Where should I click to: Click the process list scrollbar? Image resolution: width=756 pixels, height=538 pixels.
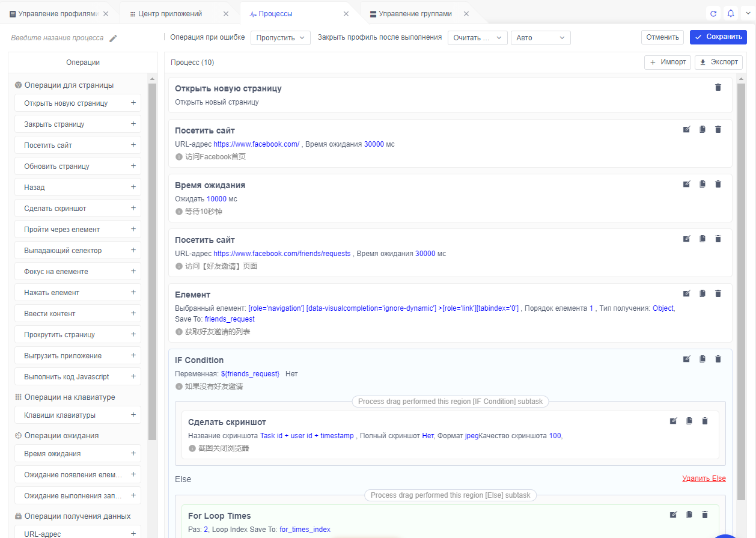741,292
